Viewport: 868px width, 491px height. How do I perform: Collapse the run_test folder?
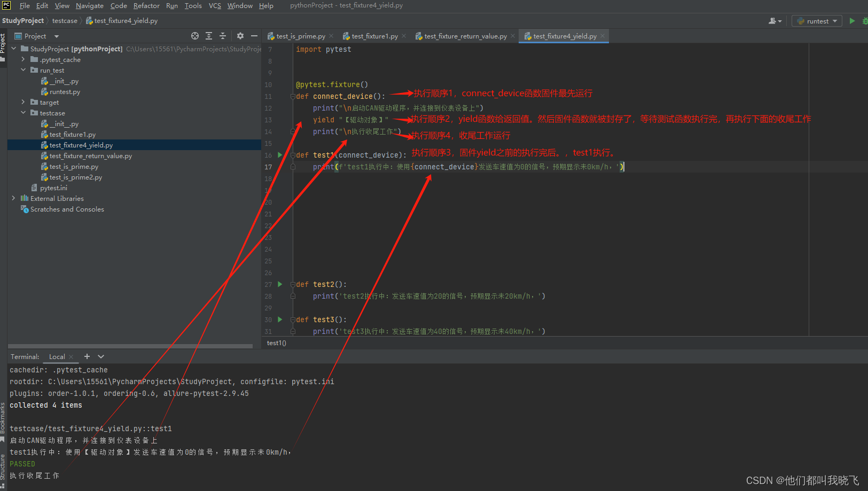23,70
